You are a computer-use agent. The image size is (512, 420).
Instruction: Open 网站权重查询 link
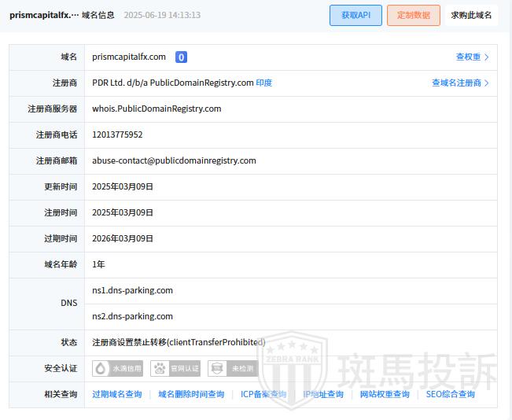point(385,394)
